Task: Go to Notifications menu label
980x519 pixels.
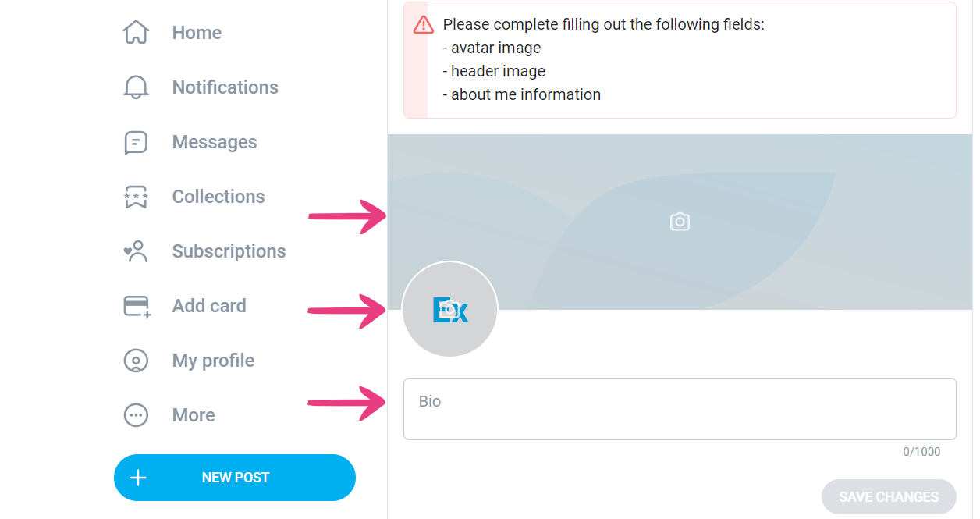Action: pos(225,87)
